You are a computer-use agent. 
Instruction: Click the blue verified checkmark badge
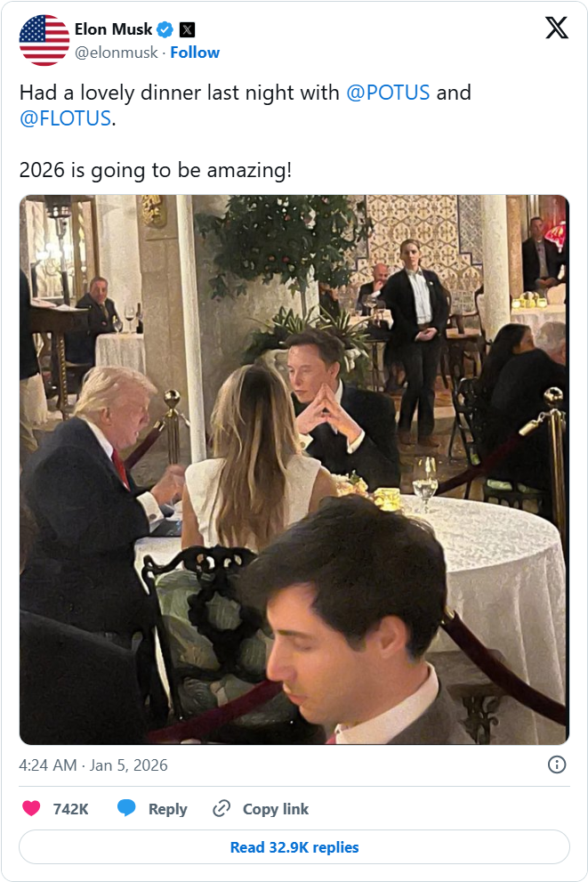[x=165, y=29]
